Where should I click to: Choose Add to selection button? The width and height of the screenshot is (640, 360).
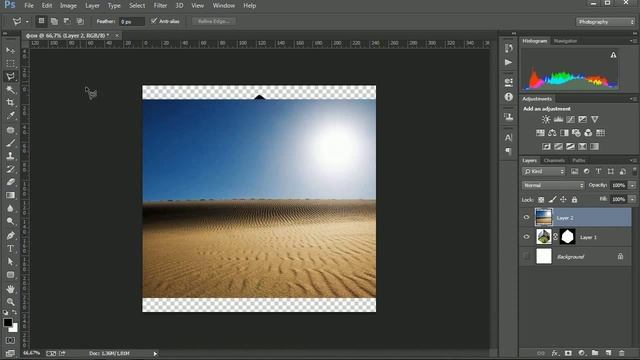[54, 21]
